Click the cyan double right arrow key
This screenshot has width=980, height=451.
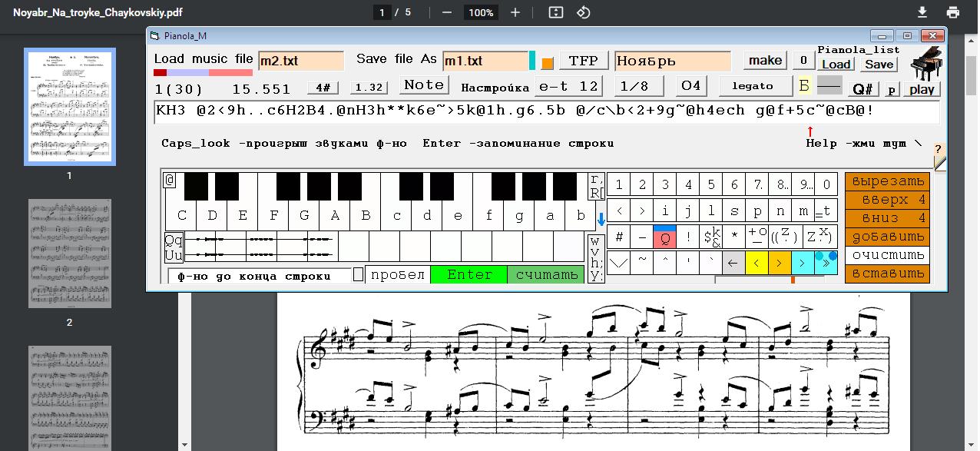click(826, 263)
